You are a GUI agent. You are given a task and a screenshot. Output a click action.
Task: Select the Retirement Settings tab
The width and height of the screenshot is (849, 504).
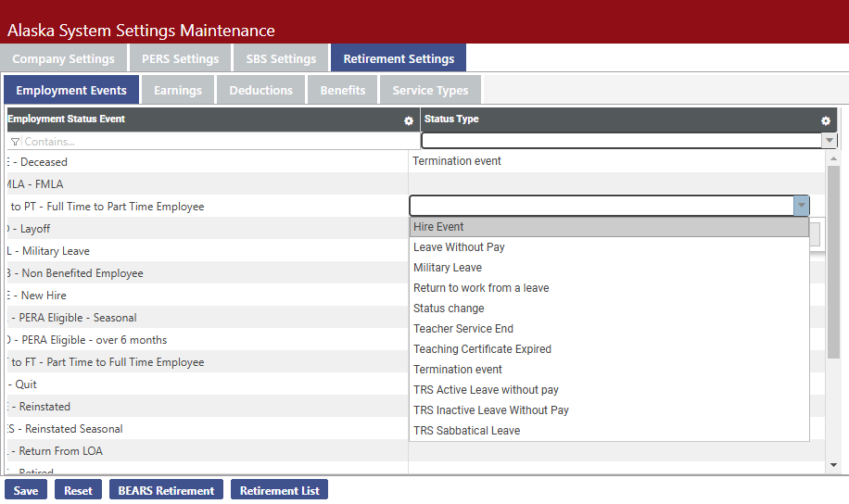coord(399,58)
